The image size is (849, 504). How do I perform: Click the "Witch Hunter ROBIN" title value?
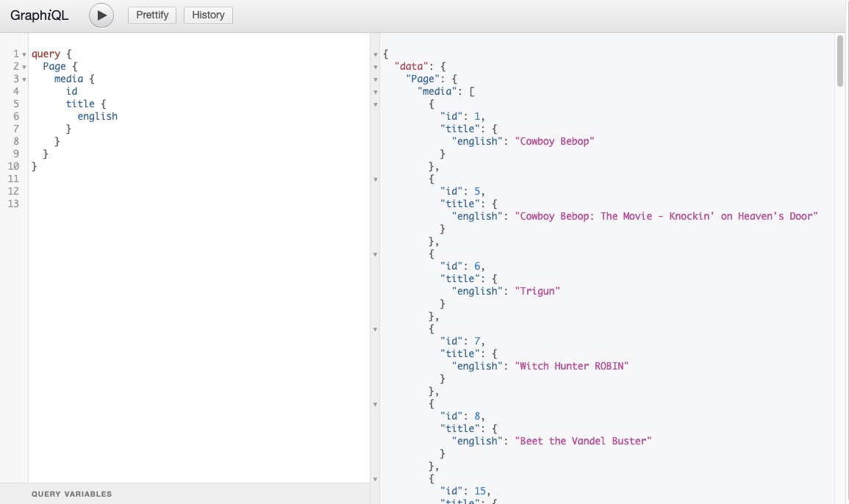572,366
